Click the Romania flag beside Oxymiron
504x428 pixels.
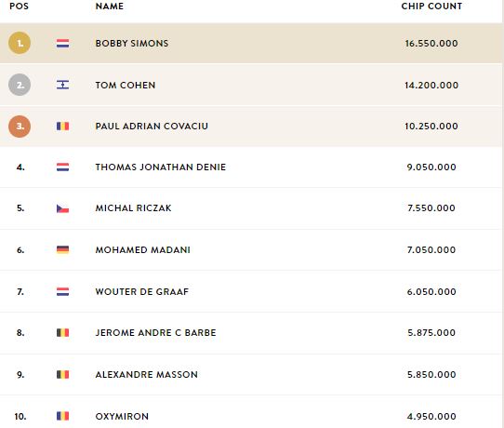(62, 416)
